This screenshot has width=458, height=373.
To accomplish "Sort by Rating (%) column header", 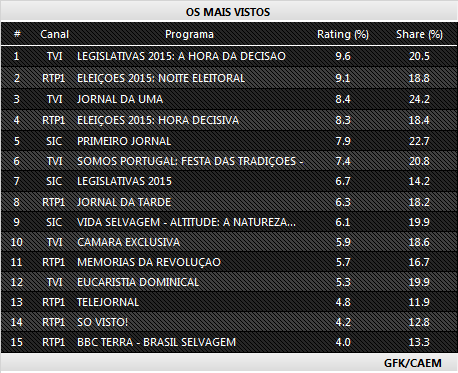I will point(343,34).
